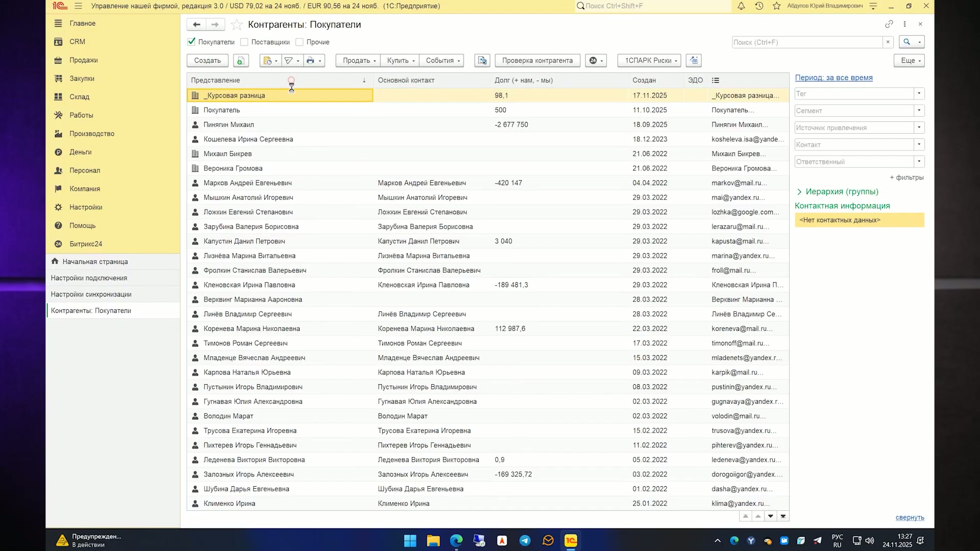Open the Деньги section
Image resolution: width=980 pixels, height=551 pixels.
pos(80,152)
